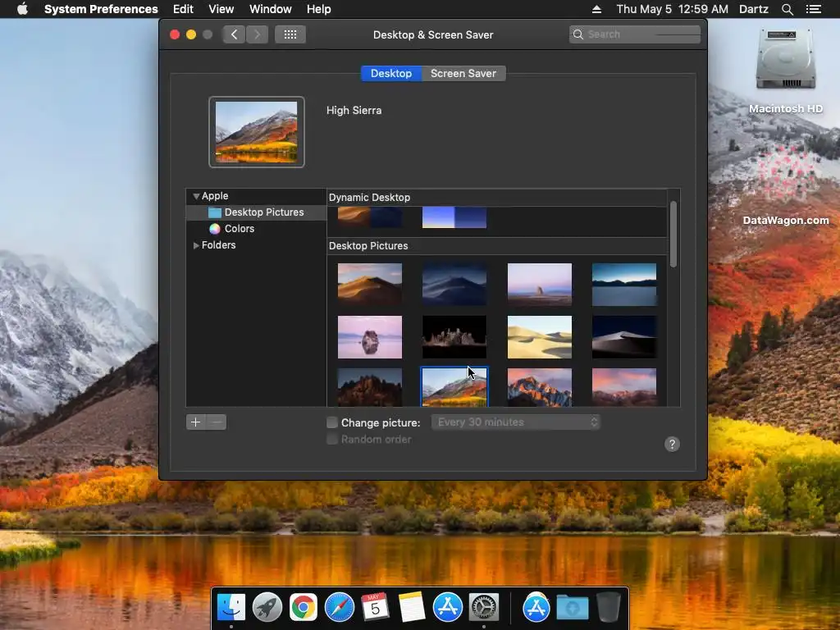Open Applications folder in the Dock
Viewport: 840px width, 630px height.
point(536,608)
